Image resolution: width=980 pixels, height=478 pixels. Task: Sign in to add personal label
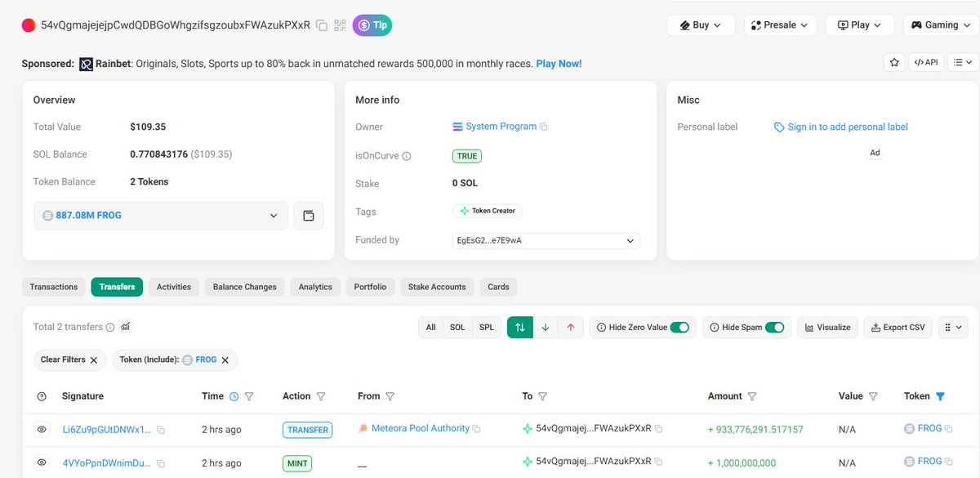[848, 127]
